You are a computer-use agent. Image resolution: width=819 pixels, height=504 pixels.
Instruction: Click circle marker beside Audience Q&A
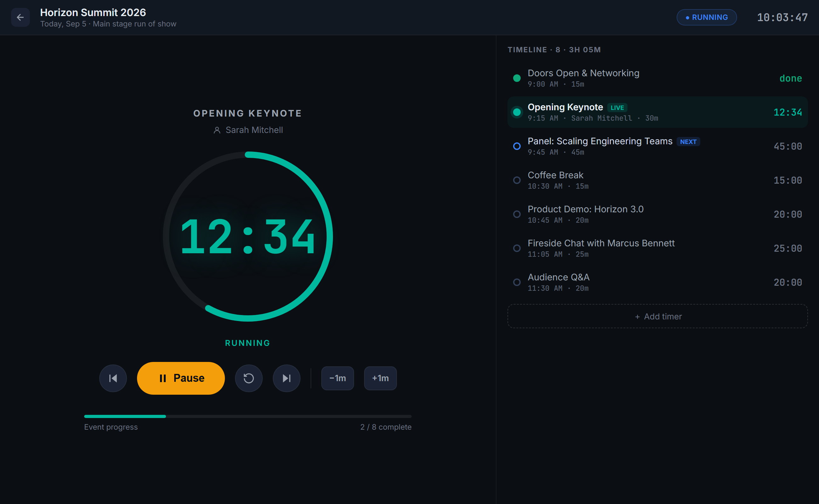pos(517,282)
